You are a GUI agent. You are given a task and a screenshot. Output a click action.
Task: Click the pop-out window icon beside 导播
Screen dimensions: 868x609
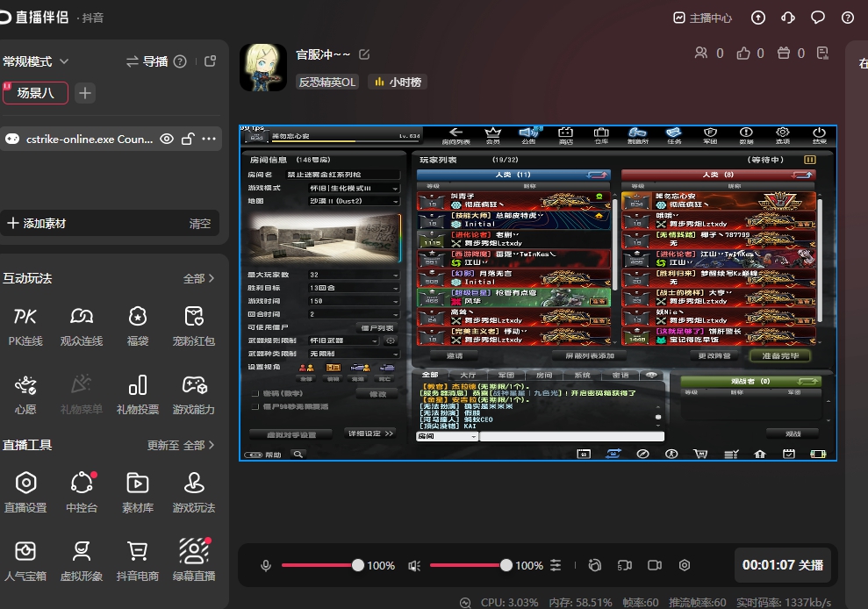click(211, 61)
